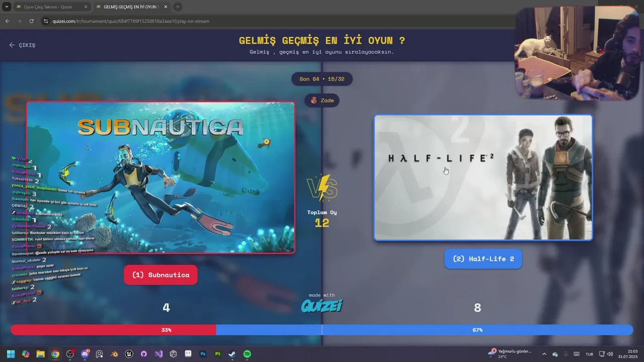
Task: Open Steam from the taskbar
Action: tap(232, 354)
